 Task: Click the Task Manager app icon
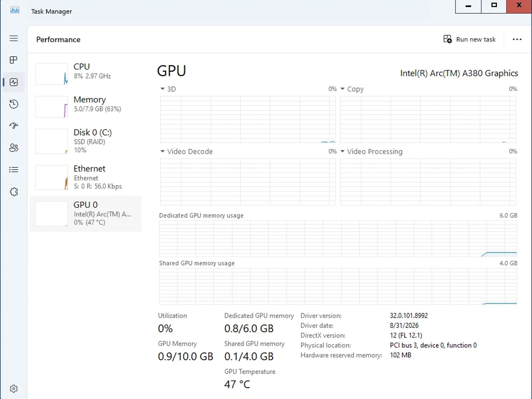click(15, 10)
